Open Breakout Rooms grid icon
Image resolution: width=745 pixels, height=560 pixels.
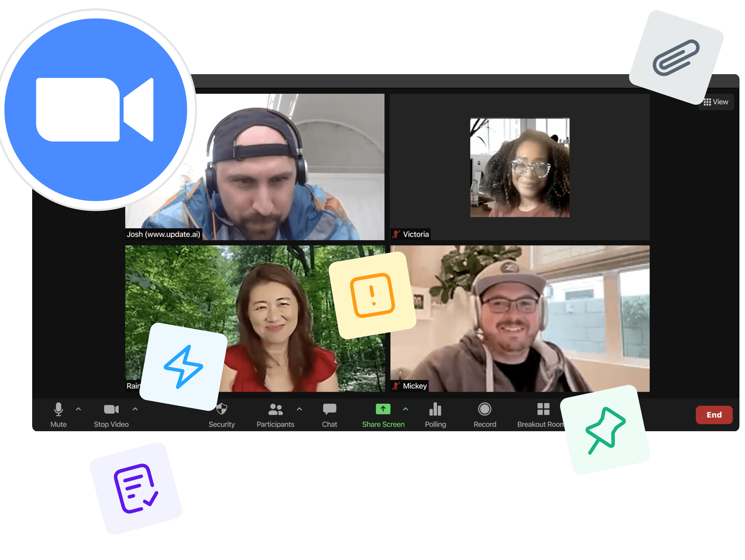pos(543,409)
